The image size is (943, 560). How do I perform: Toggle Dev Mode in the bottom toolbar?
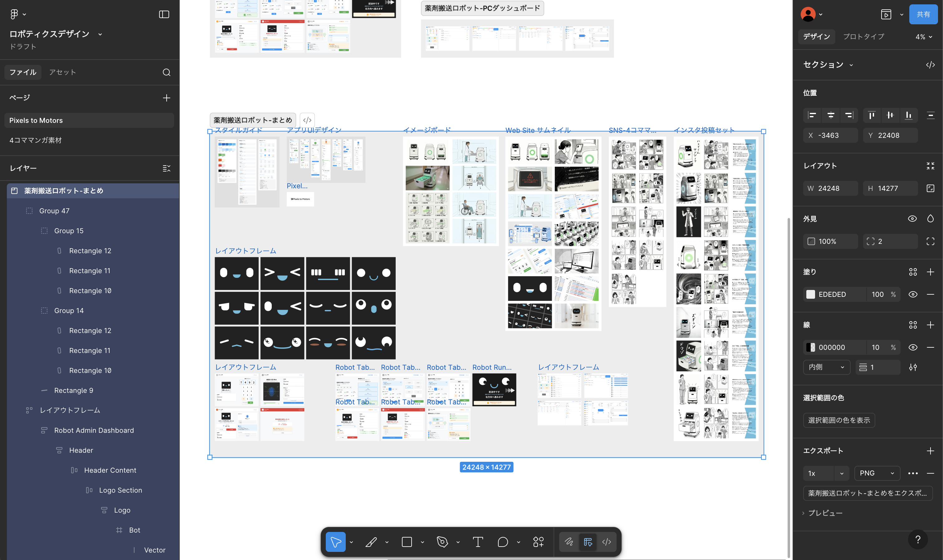[x=607, y=542]
